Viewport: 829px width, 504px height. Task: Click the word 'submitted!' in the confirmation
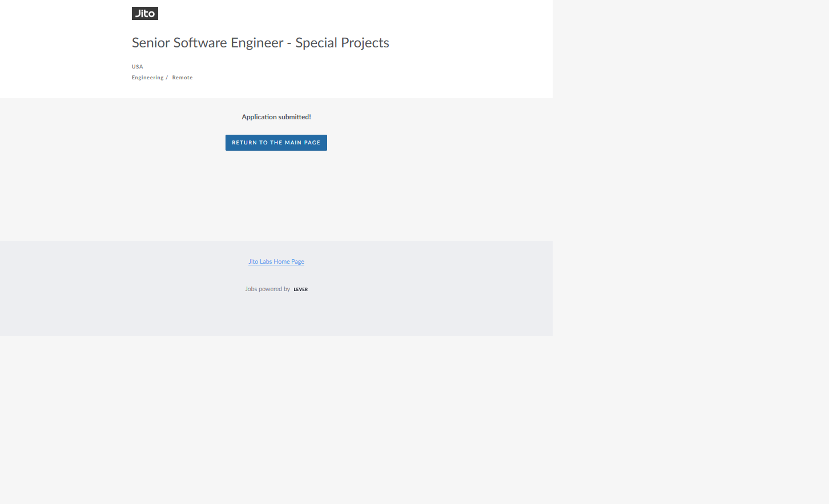pyautogui.click(x=295, y=117)
